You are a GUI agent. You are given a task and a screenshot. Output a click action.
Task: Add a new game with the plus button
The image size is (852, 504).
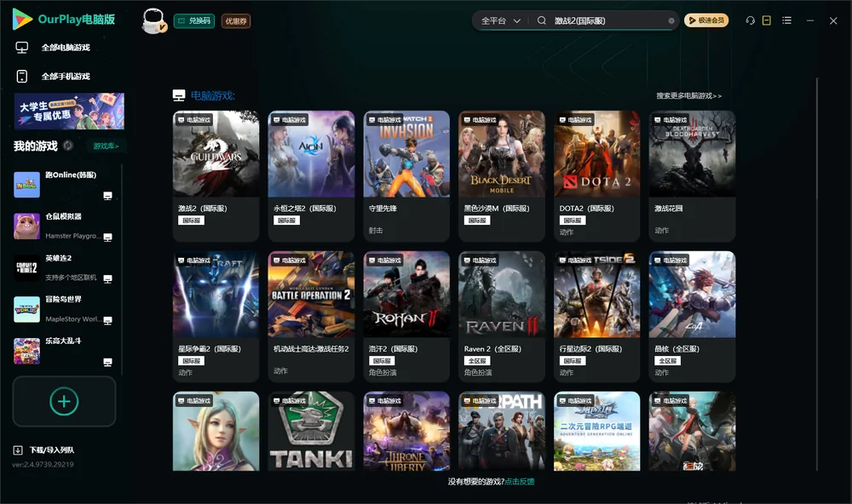click(64, 401)
